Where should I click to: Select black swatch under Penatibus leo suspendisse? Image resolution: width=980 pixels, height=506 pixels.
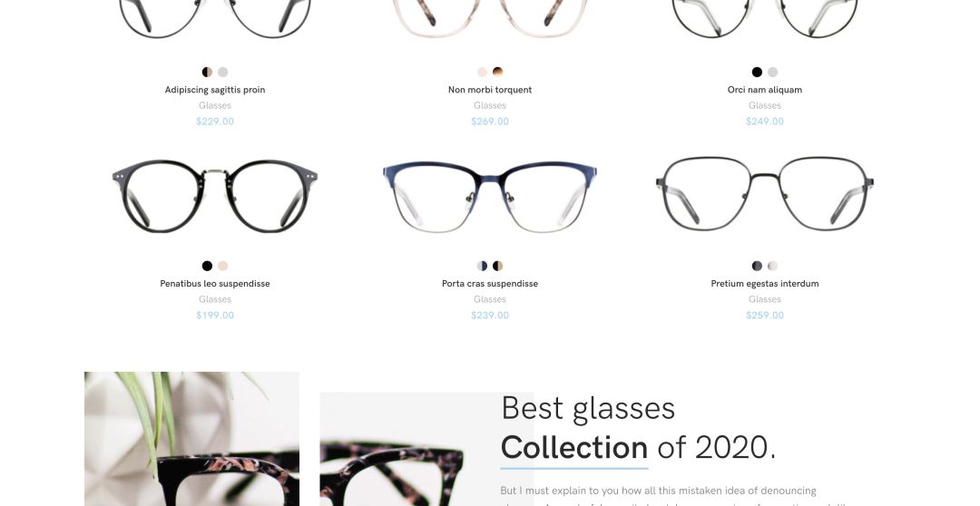(x=207, y=266)
